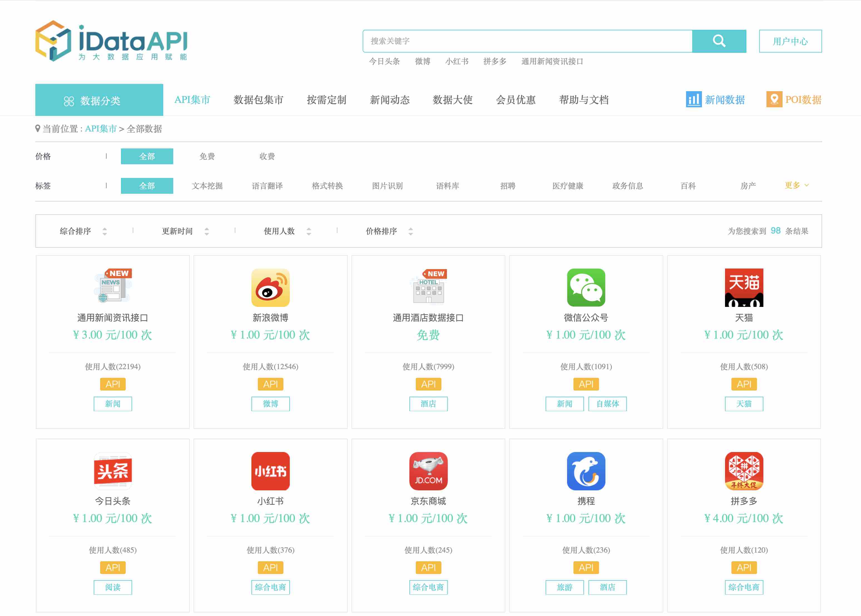Click the 通用新闻资讯接口 hot search link
861x616 pixels.
[552, 61]
